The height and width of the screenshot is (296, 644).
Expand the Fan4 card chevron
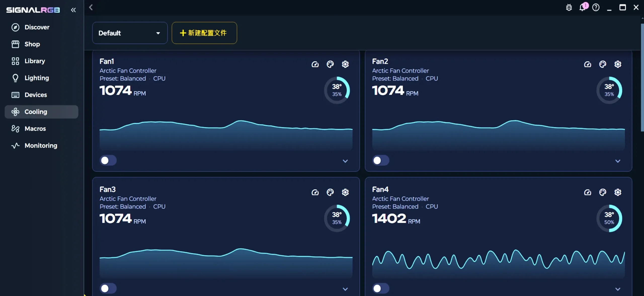click(618, 289)
